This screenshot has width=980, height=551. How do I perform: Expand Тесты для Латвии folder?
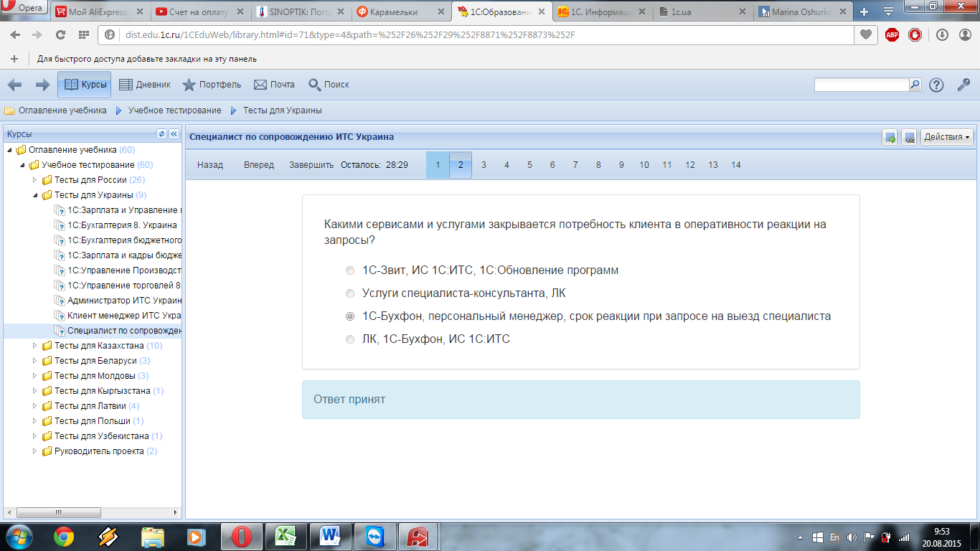[x=35, y=406]
